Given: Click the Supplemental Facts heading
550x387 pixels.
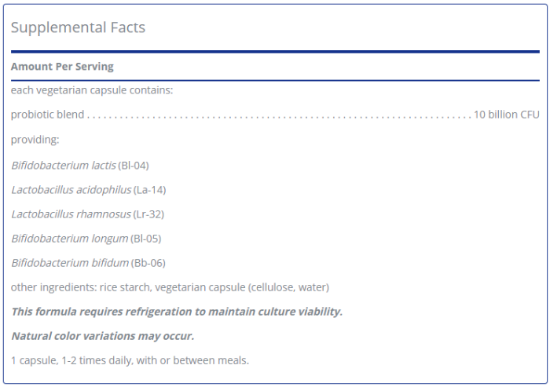Looking at the screenshot, I should click(x=78, y=28).
